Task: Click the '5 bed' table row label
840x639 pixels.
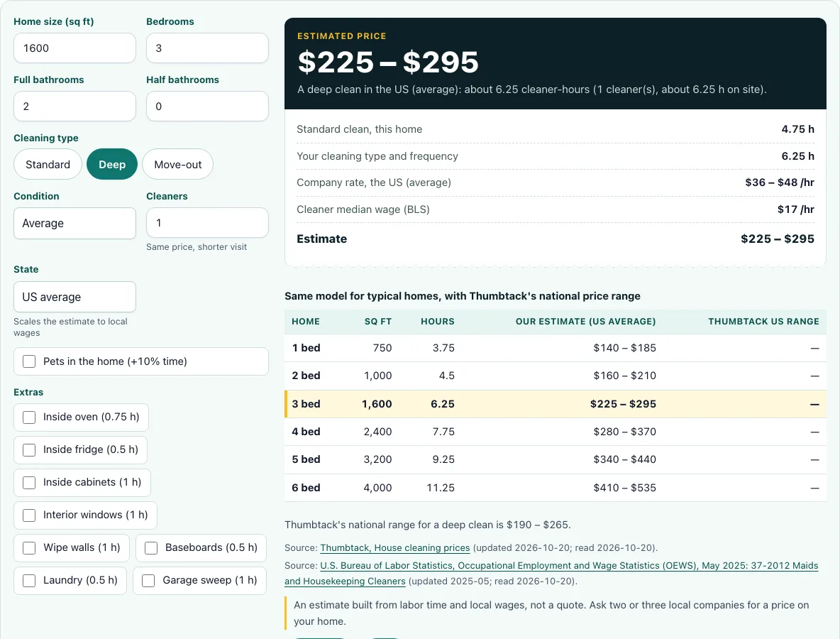Action: pyautogui.click(x=306, y=459)
